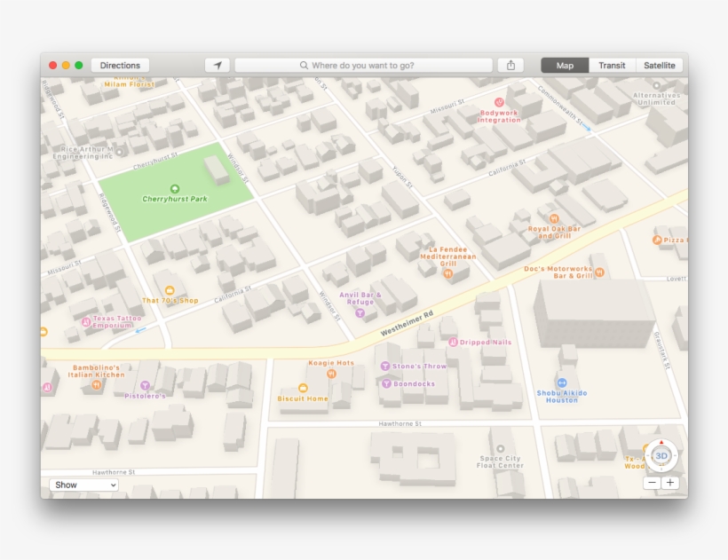
Task: Select La Fendee Mediterranean Grill restaurant icon
Action: [x=447, y=273]
